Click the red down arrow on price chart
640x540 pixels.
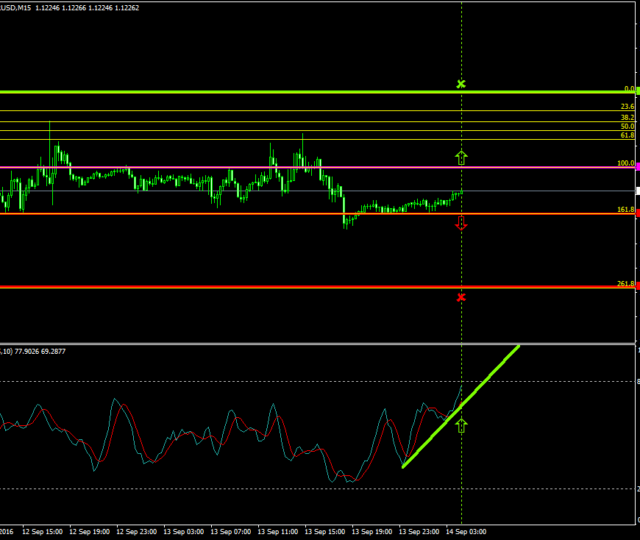461,223
